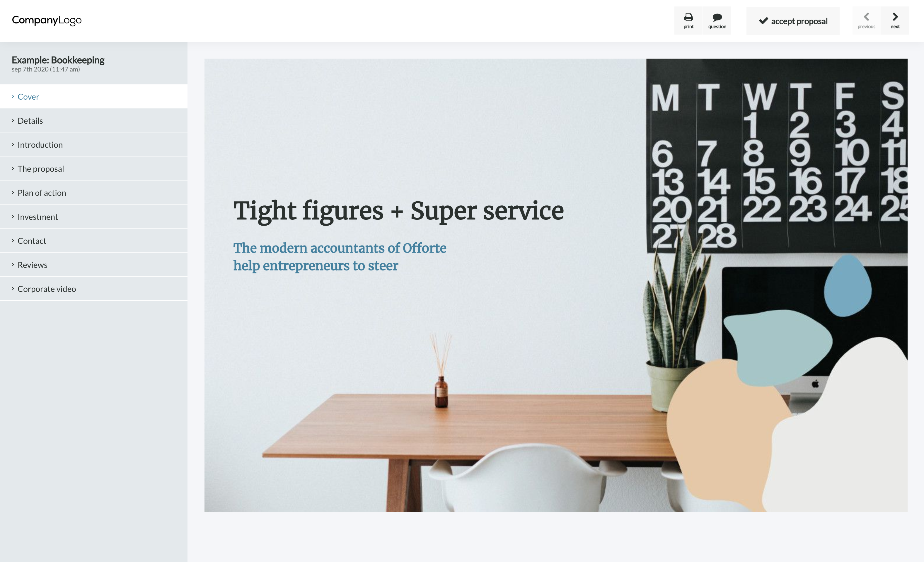Screen dimensions: 924x562
Task: Click the print icon
Action: [688, 17]
